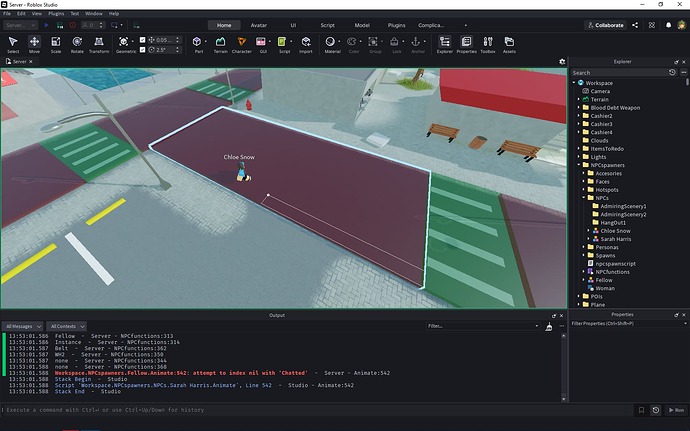Image resolution: width=690 pixels, height=431 pixels.
Task: Toggle the move snapping checkbox
Action: pos(142,40)
